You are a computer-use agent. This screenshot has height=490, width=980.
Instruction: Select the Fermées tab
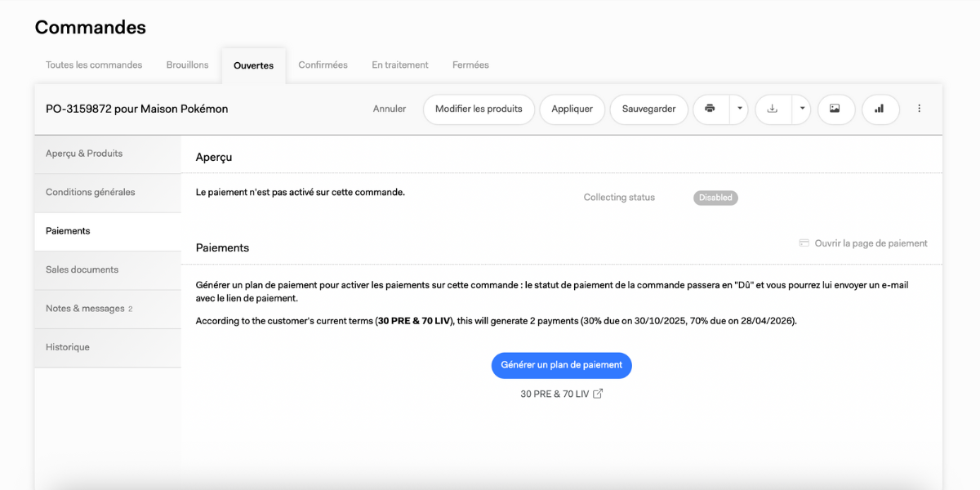470,65
